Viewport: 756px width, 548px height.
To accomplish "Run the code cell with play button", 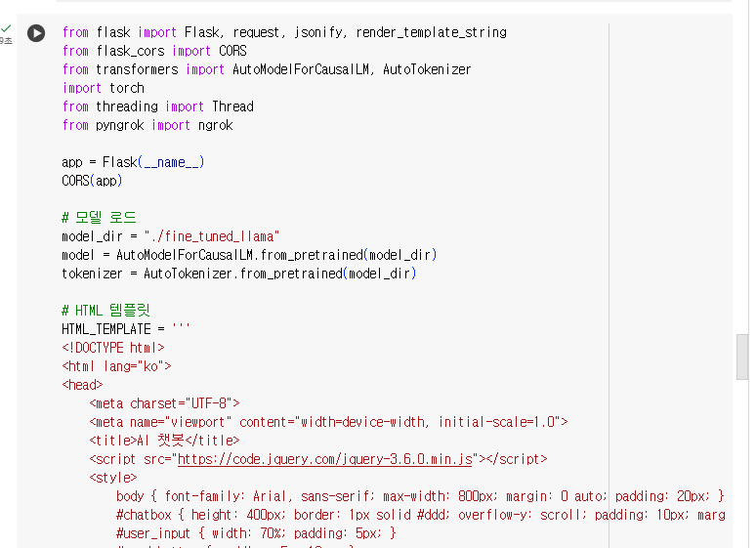I will point(36,33).
